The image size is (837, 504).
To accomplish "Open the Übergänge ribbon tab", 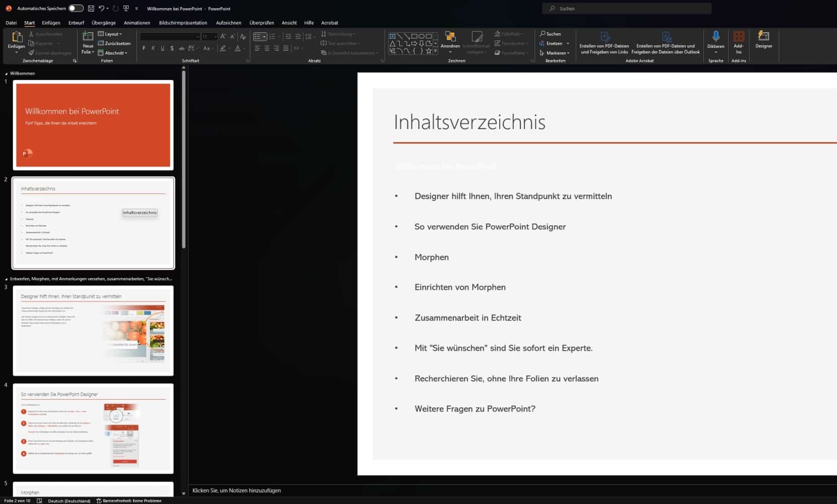I will (103, 23).
